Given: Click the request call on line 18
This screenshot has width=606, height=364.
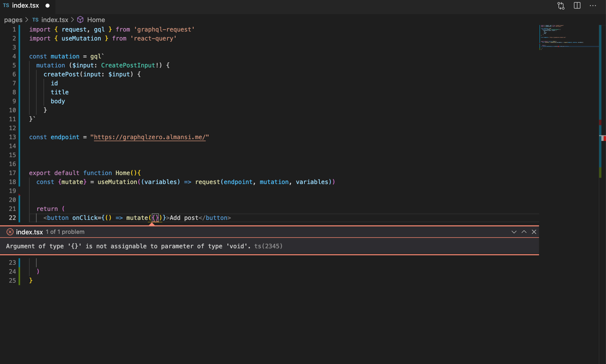Looking at the screenshot, I should click(208, 182).
